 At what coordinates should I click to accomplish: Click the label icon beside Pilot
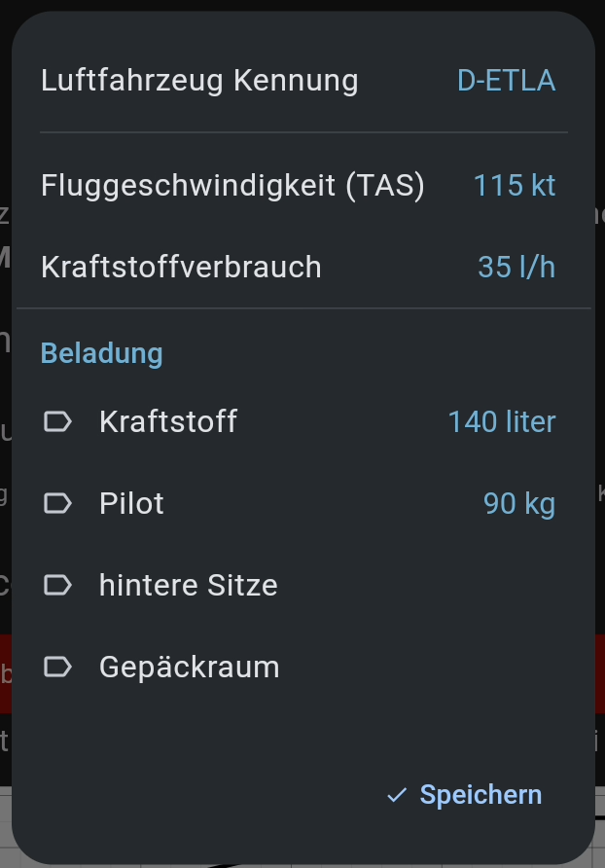tap(58, 503)
